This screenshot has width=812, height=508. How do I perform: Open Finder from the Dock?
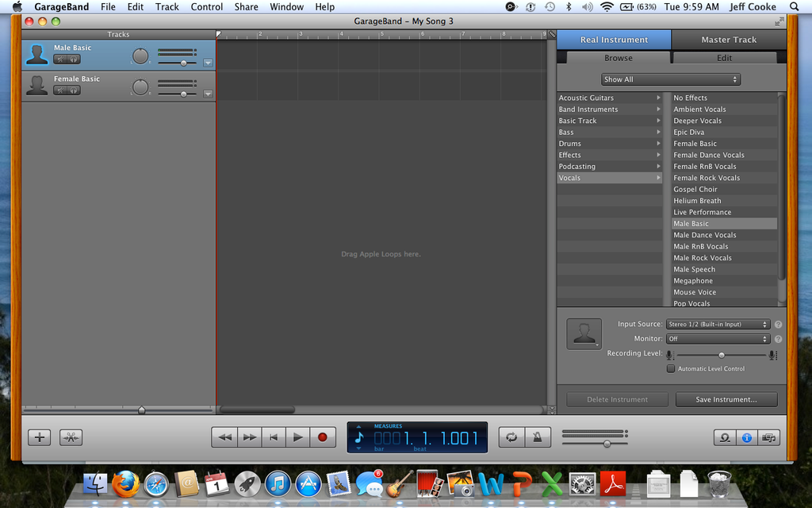coord(95,484)
